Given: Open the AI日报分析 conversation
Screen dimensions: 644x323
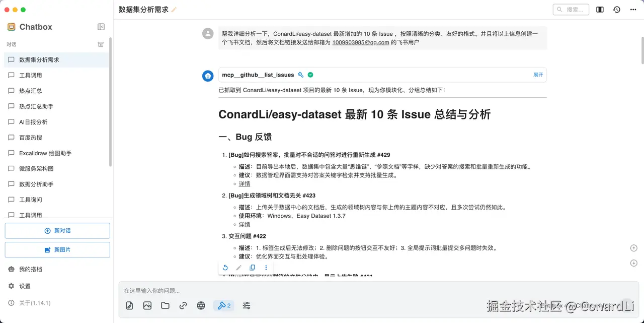Looking at the screenshot, I should [x=56, y=122].
